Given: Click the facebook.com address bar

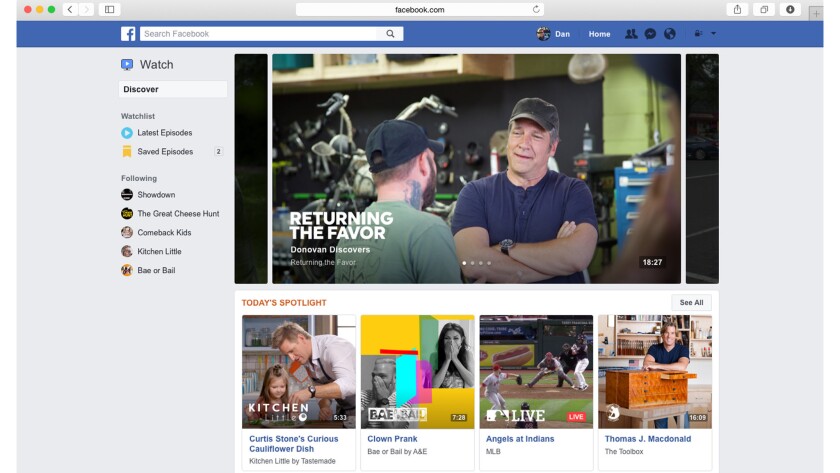Looking at the screenshot, I should tap(419, 9).
